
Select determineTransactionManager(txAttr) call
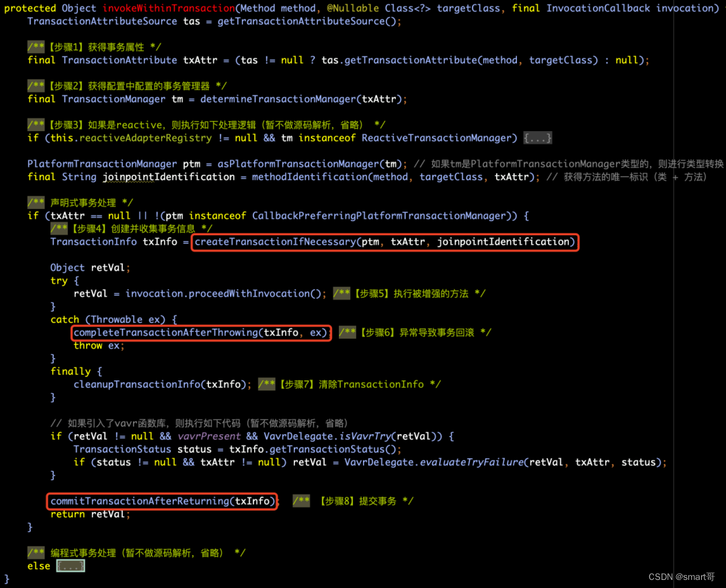click(300, 99)
